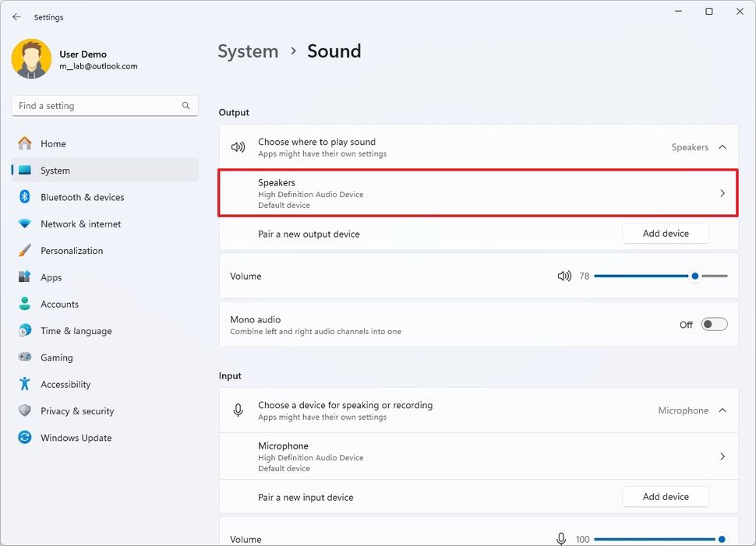
Task: Select the Gaming controller icon in the sidebar
Action: tap(24, 357)
